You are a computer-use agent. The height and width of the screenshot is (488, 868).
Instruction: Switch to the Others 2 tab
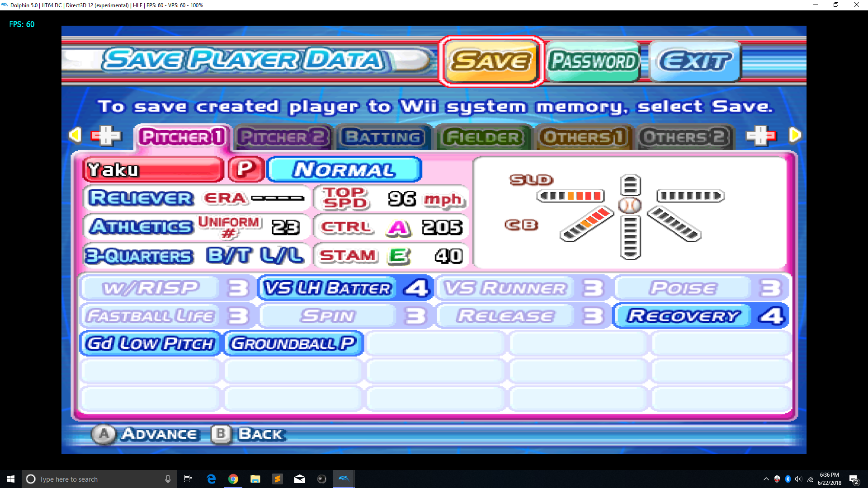[684, 137]
